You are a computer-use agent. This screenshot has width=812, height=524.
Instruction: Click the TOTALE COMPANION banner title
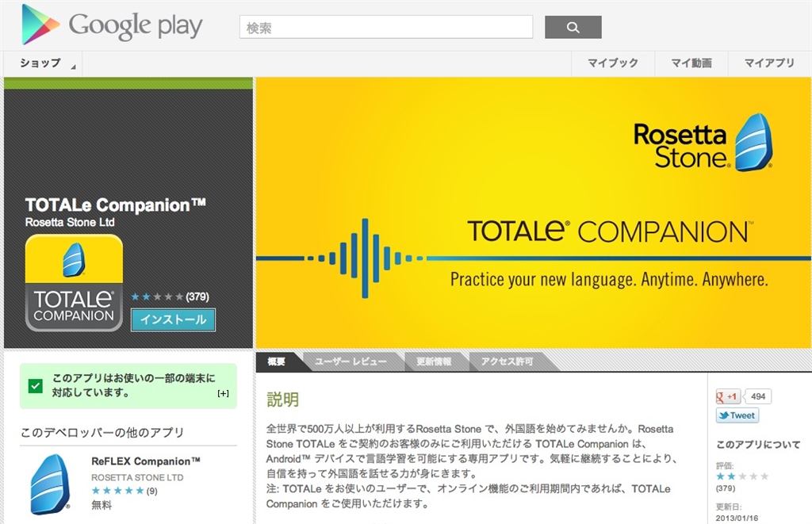(610, 231)
